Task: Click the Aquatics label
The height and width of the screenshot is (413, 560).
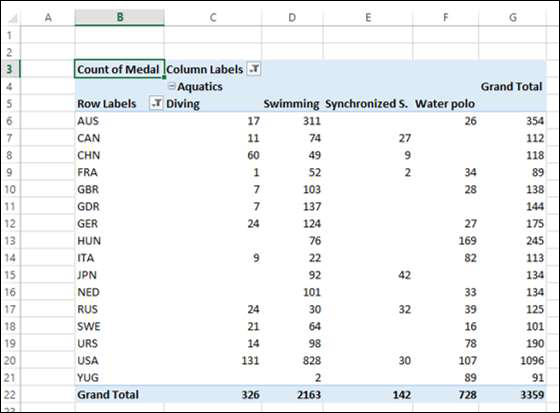Action: click(x=200, y=86)
